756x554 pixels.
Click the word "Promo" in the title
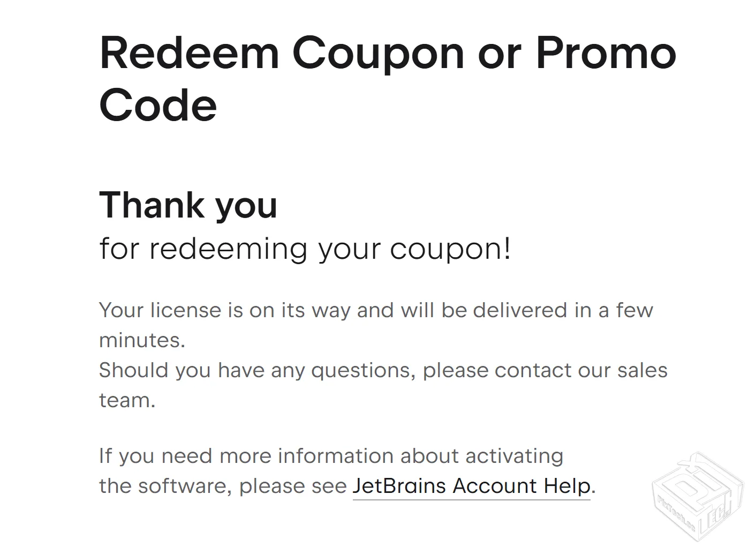tap(606, 54)
